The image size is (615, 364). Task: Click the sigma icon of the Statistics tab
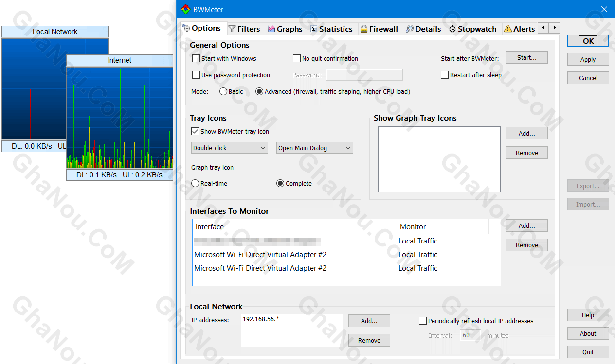point(314,29)
